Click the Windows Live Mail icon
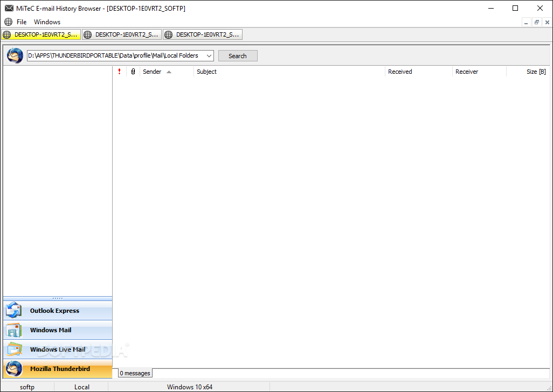Viewport: 553px width, 392px height. point(14,349)
